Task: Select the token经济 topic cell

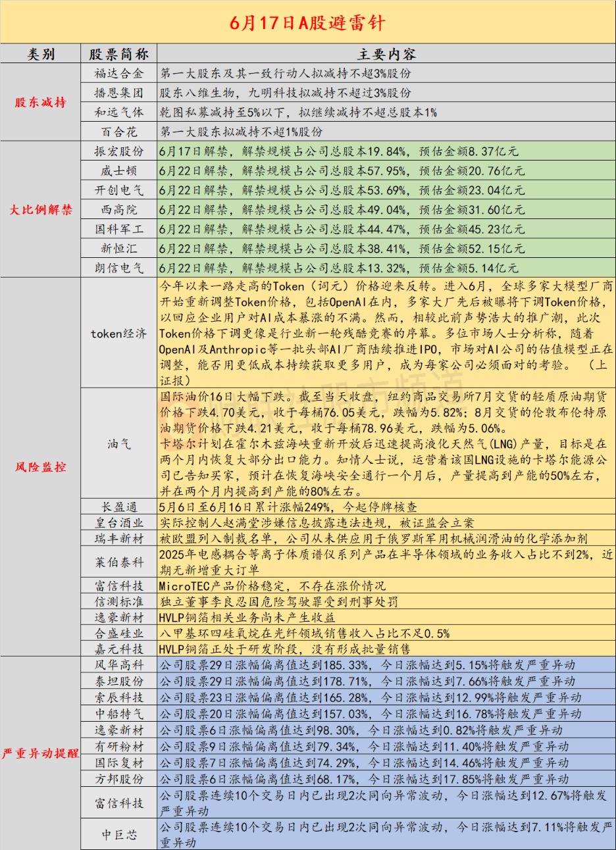Action: tap(119, 334)
